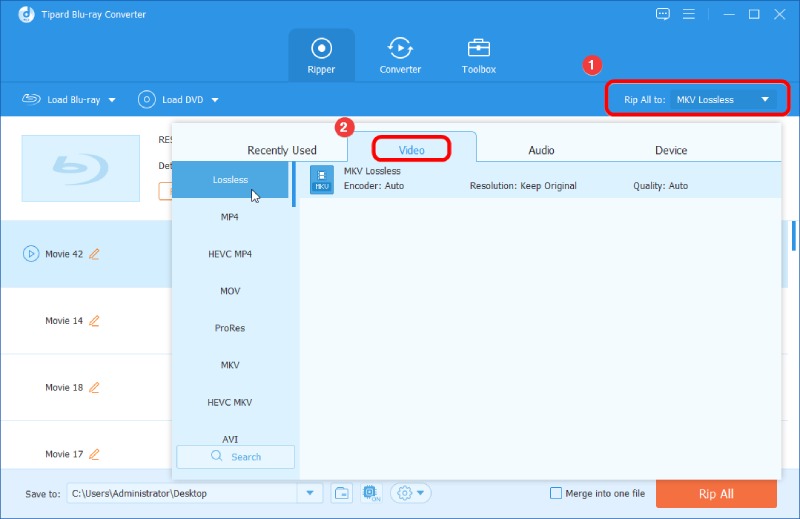
Task: Choose the AVI format category
Action: 230,439
